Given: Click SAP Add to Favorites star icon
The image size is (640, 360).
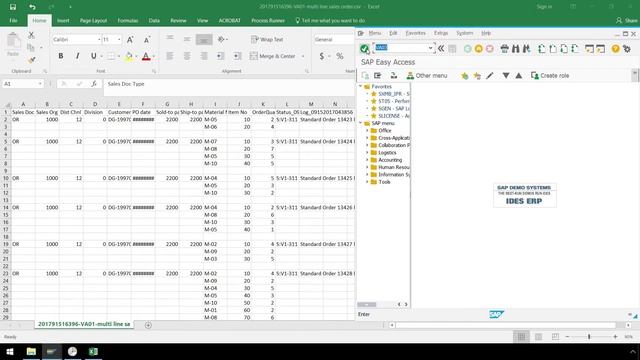Looking at the screenshot, I should click(464, 76).
